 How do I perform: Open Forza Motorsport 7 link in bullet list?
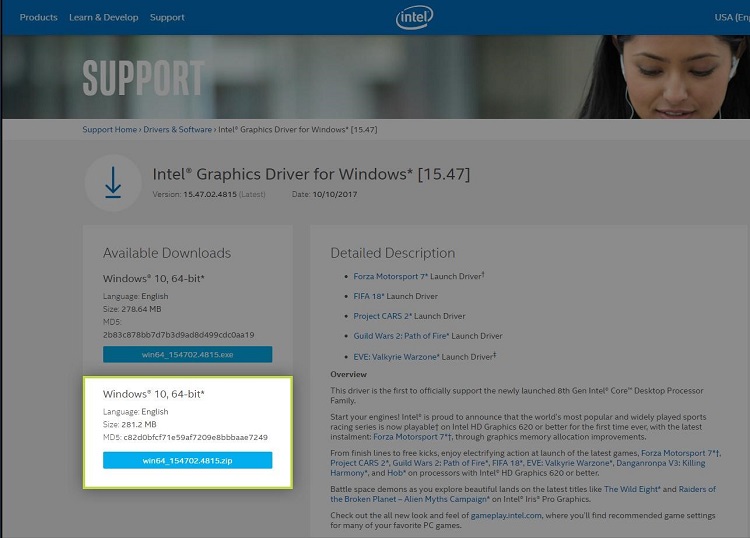coord(390,276)
